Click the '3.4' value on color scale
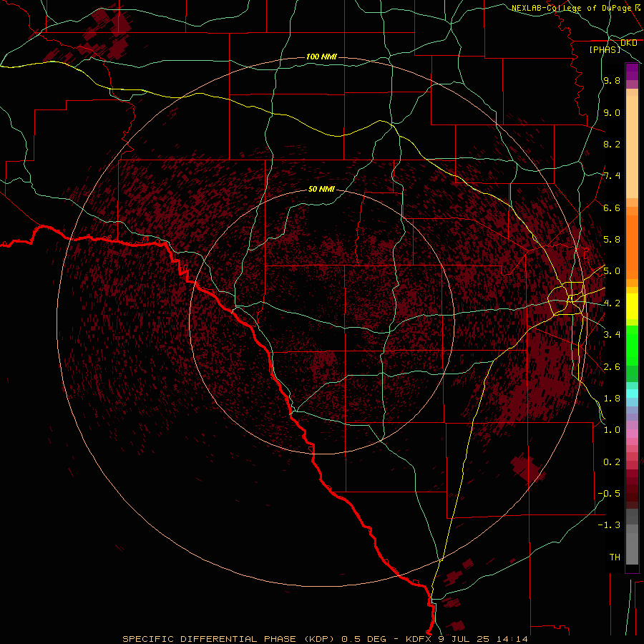This screenshot has height=644, width=644. (612, 335)
